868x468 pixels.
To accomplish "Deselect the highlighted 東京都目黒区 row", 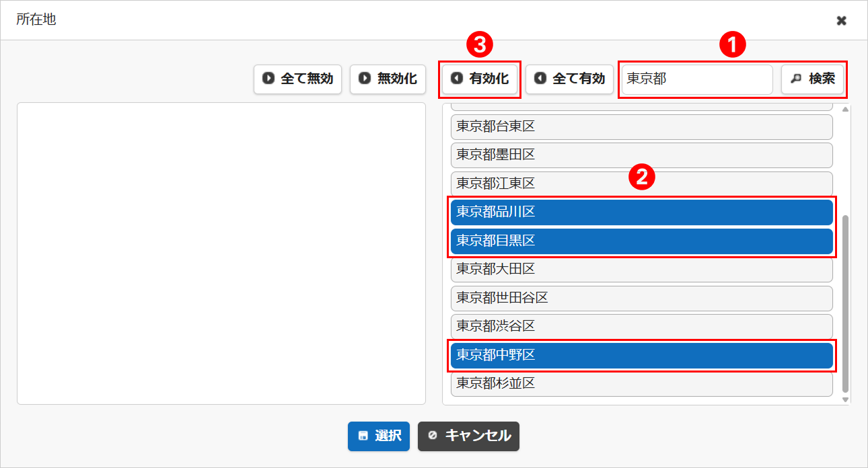I will pos(642,241).
